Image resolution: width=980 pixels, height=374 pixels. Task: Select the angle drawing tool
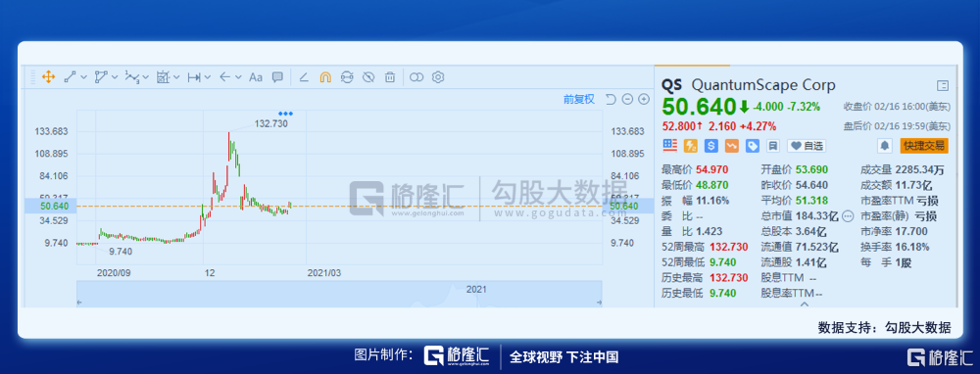pyautogui.click(x=304, y=77)
